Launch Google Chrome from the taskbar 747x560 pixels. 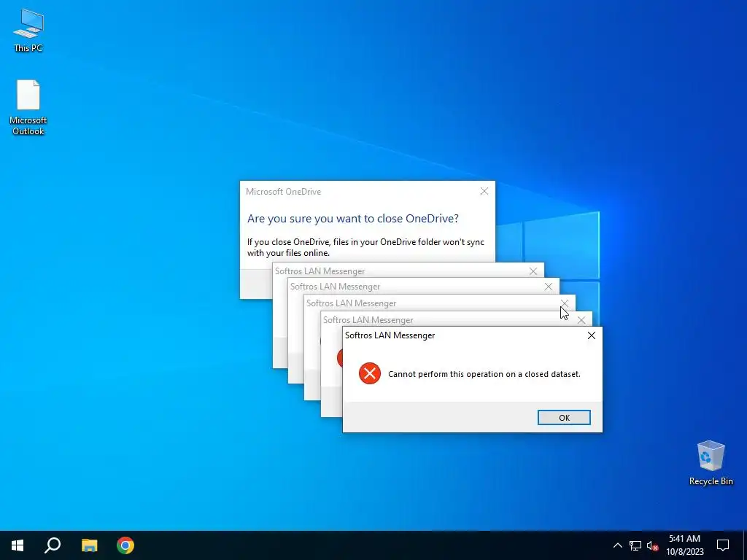(x=125, y=545)
